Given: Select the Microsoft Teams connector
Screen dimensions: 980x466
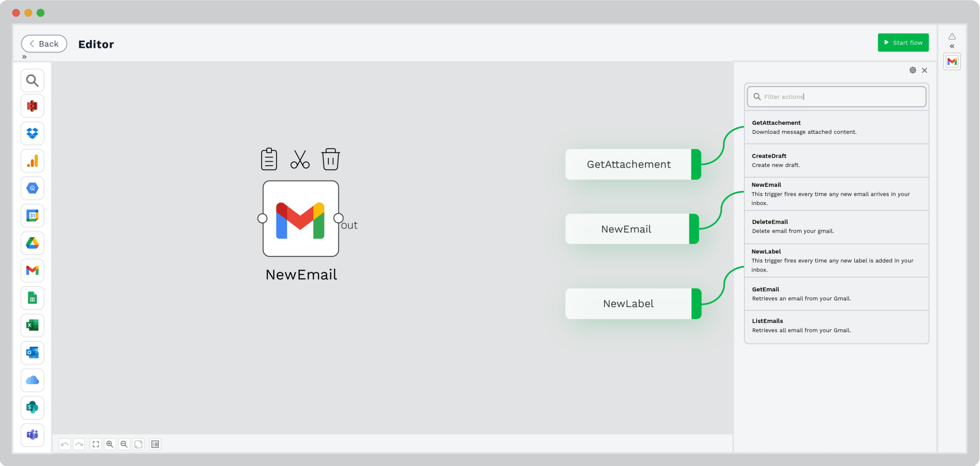Looking at the screenshot, I should coord(32,435).
